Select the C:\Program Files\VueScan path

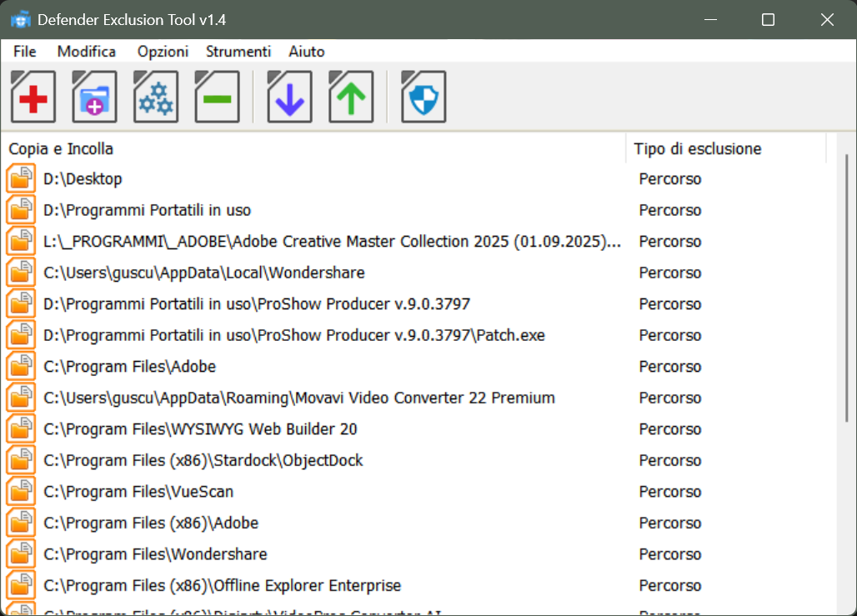138,491
